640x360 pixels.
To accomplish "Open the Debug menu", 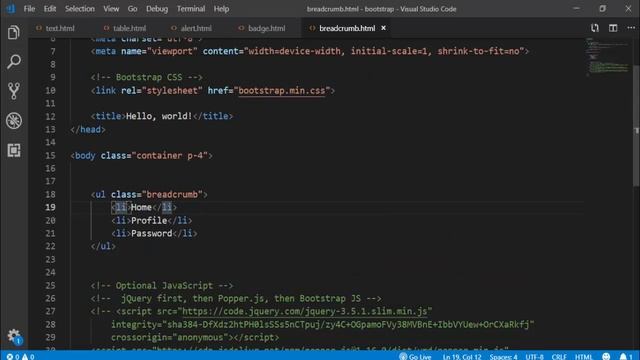I will coord(157,9).
